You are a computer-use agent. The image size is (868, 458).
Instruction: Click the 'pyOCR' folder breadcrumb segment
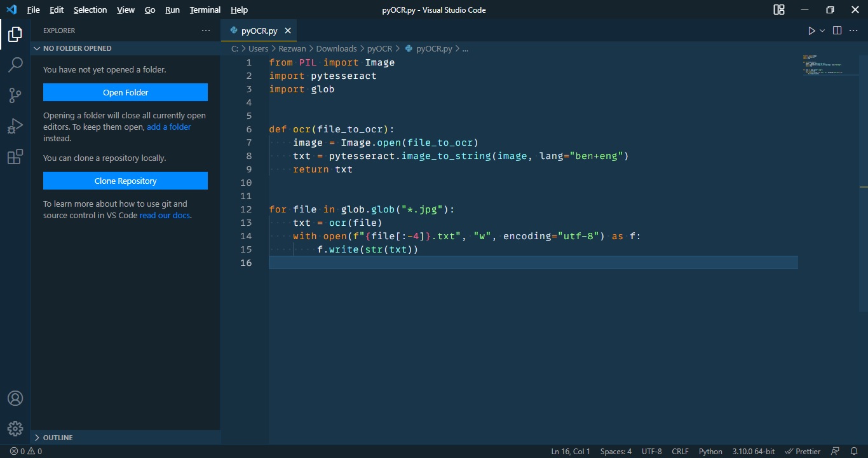tap(379, 48)
